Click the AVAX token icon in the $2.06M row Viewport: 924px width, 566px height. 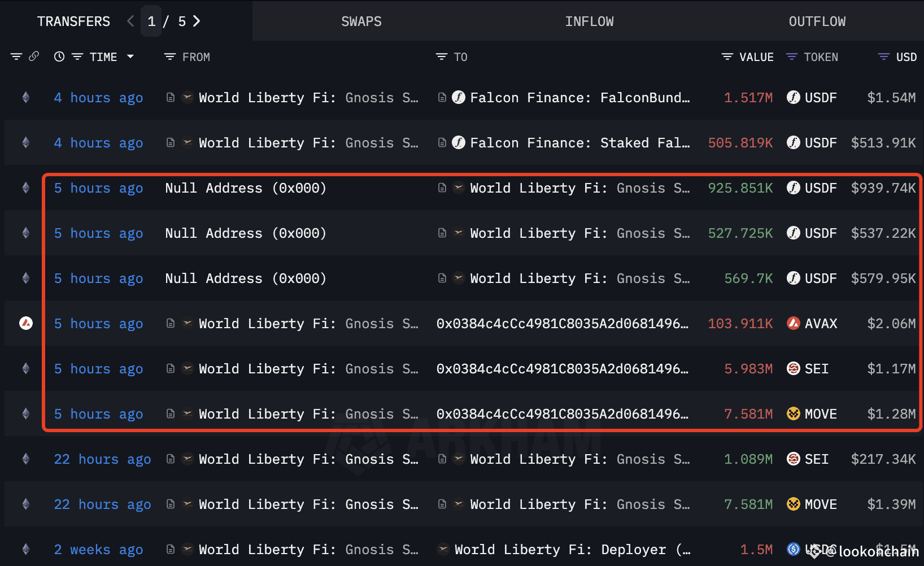click(794, 323)
